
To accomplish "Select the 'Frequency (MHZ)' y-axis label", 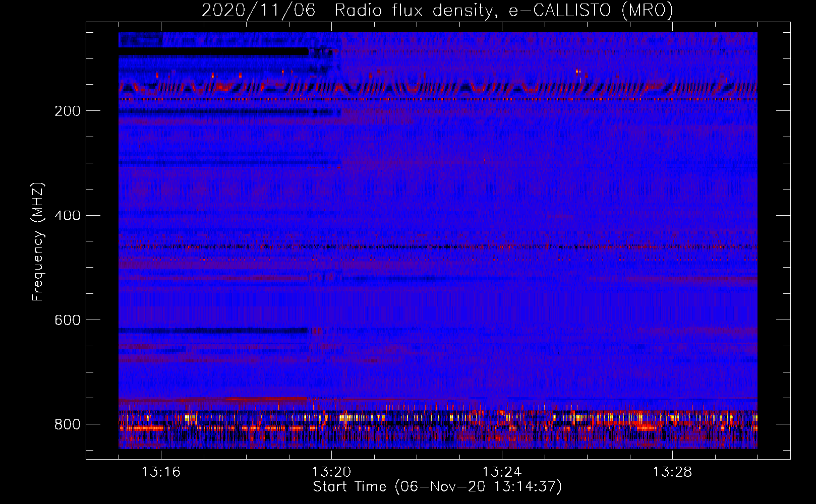I will [38, 241].
